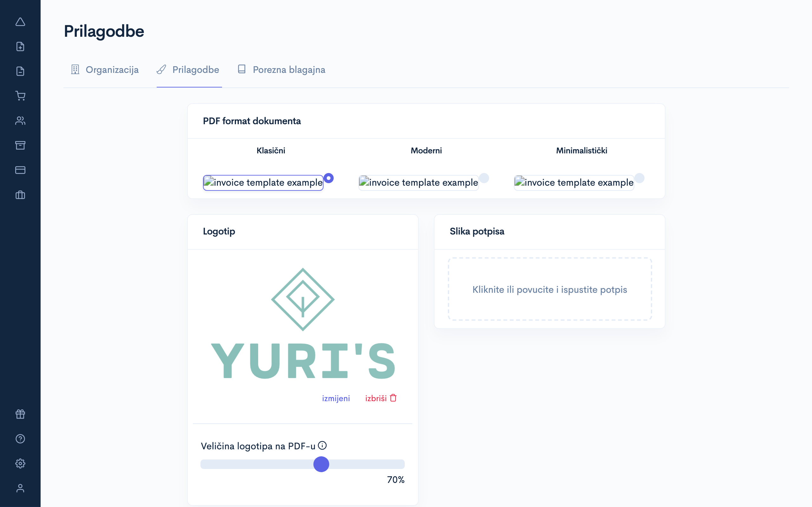Select the Klasični template radio button
This screenshot has width=812, height=507.
[x=329, y=178]
